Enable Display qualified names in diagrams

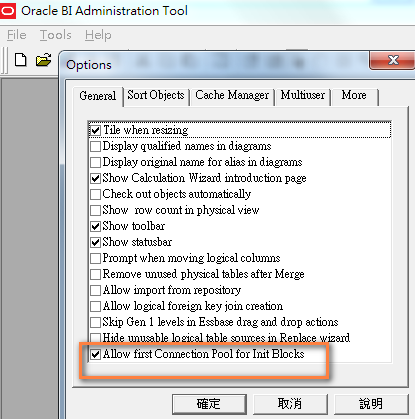pos(95,146)
